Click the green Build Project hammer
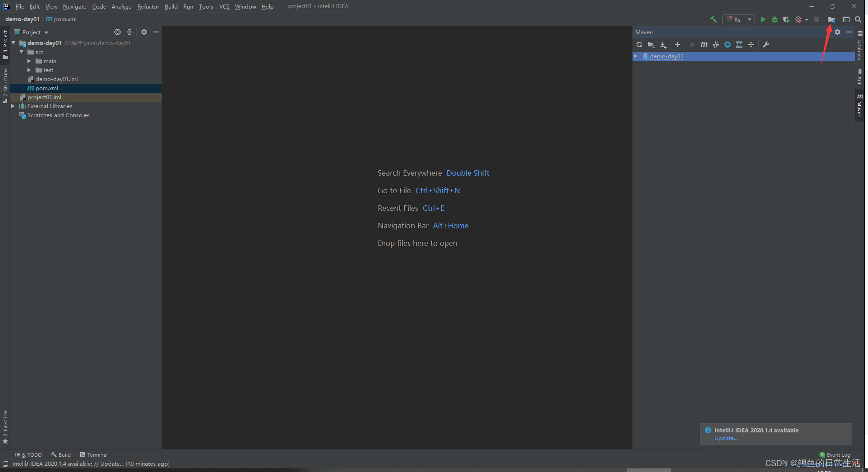 click(713, 19)
